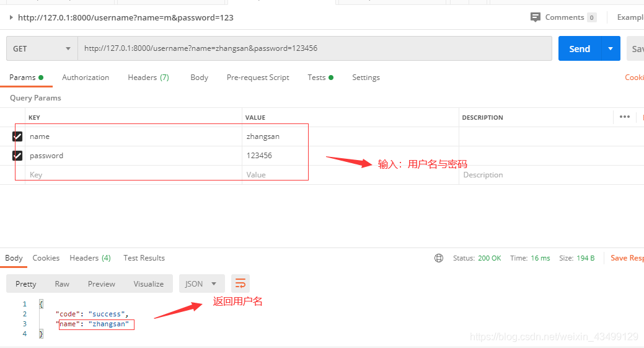Open the Tests tab

pos(320,78)
